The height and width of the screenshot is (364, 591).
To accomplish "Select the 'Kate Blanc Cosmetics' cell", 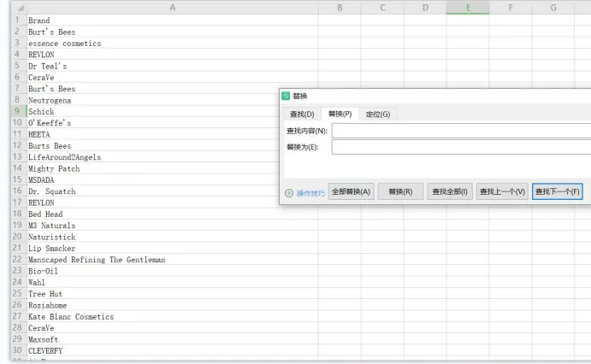I will [173, 316].
